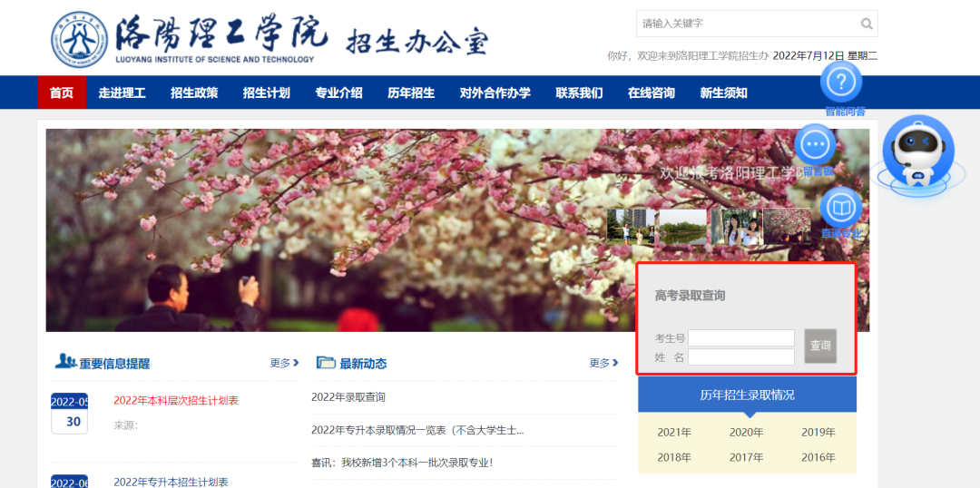980x488 pixels.
Task: Click the 2022-05 30 date badge
Action: click(x=69, y=413)
